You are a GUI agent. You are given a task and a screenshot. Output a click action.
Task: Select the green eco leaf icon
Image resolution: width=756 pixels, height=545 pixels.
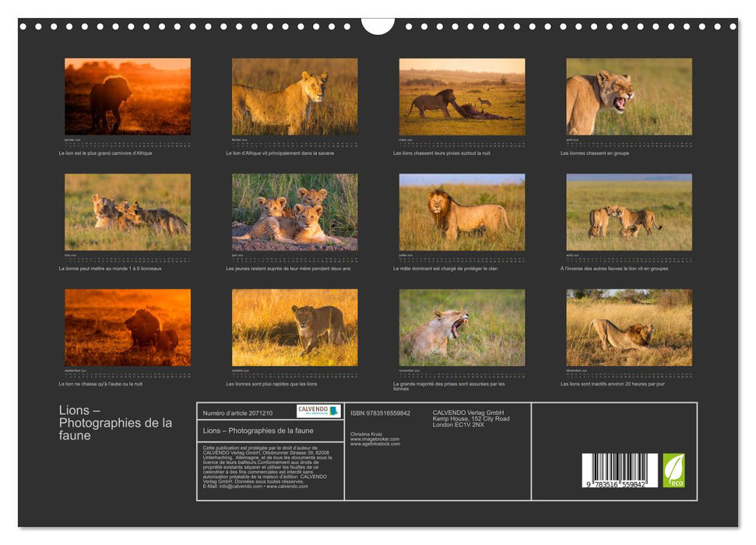(x=674, y=469)
